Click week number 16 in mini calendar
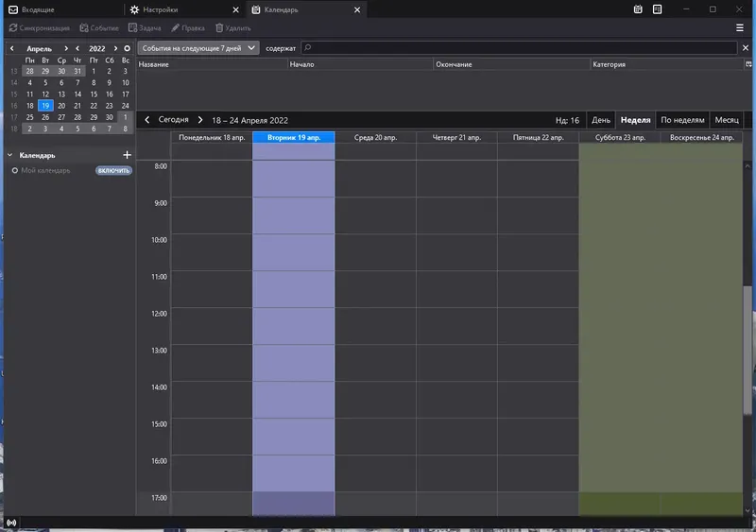 click(14, 106)
